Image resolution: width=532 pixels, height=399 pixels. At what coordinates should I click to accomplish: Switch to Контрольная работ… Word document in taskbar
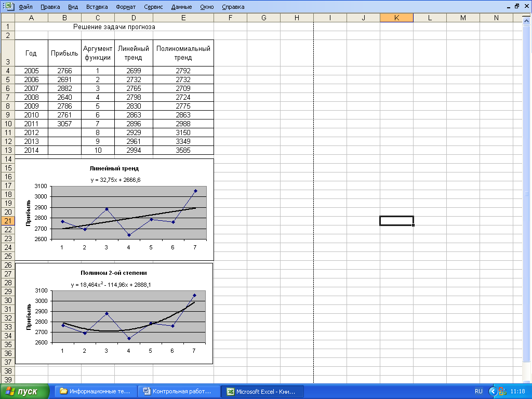pyautogui.click(x=179, y=391)
